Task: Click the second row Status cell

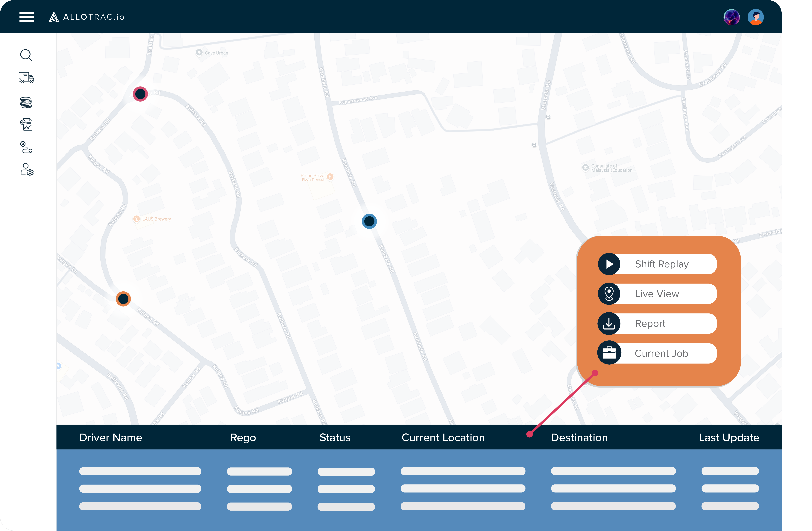Action: [346, 489]
